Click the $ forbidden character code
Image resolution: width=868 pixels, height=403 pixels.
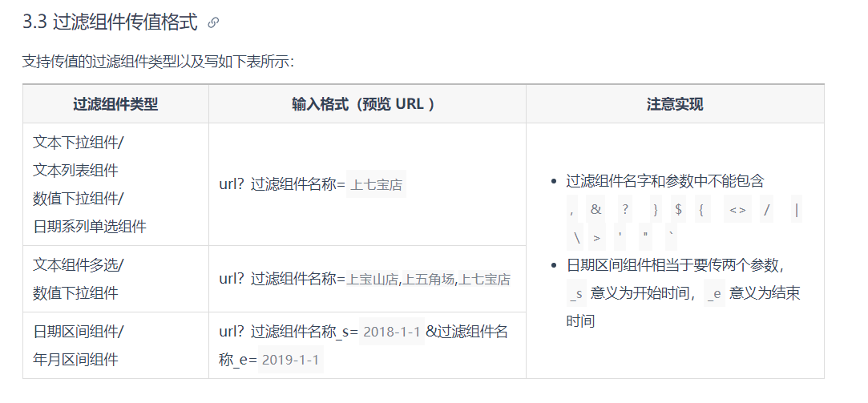click(x=678, y=210)
